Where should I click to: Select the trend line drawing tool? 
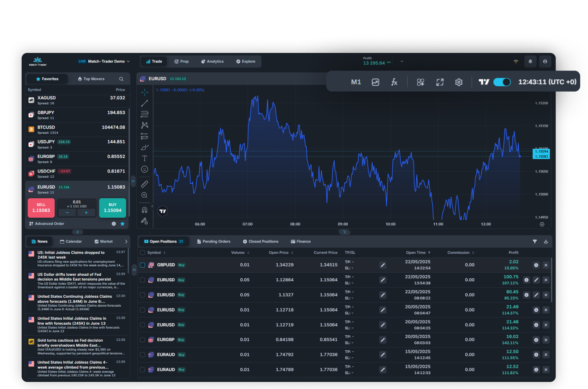[145, 103]
